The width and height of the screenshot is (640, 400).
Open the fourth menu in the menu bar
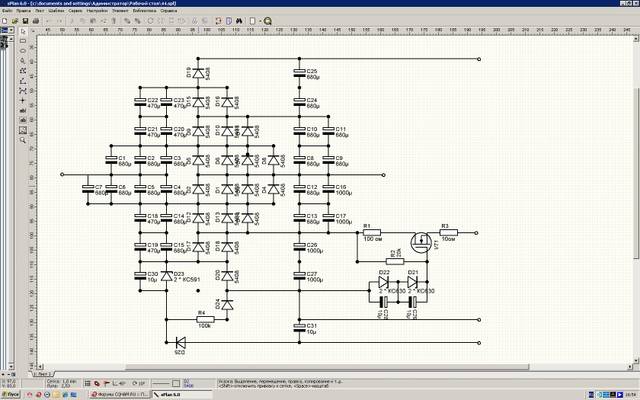click(x=56, y=11)
